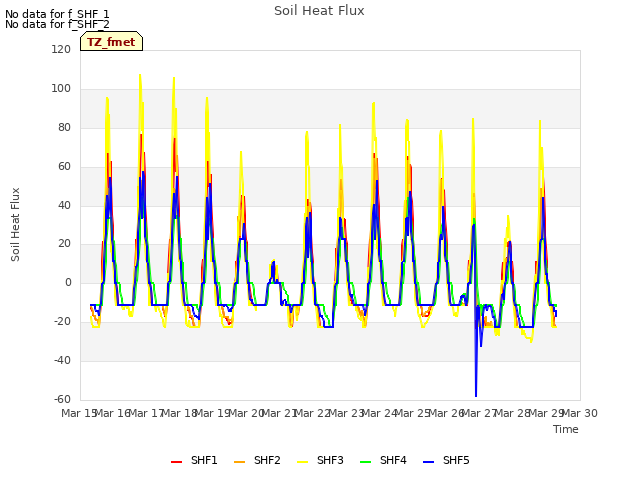Click the -20 y-axis tick label

coord(62,321)
